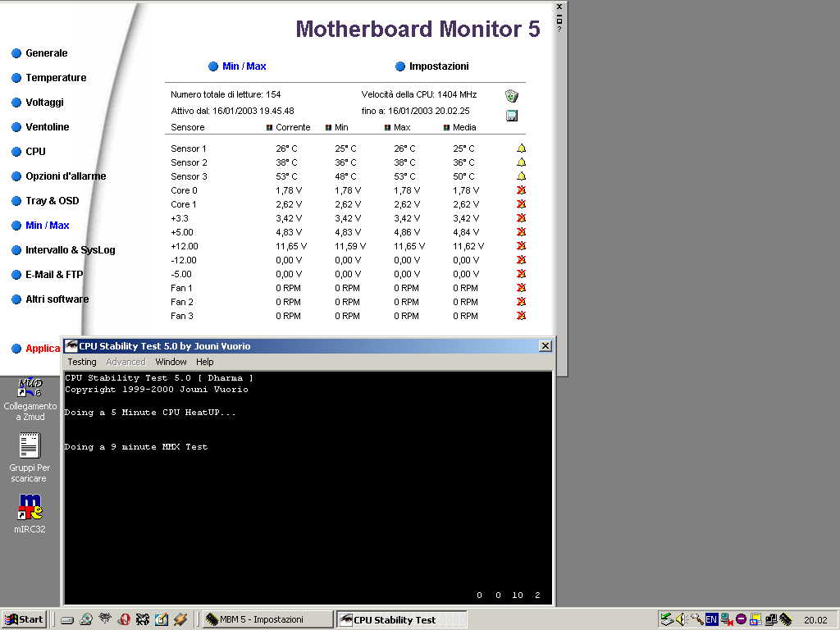This screenshot has width=840, height=630.
Task: Open the Advanced menu in CPU Stability Test
Action: [126, 362]
